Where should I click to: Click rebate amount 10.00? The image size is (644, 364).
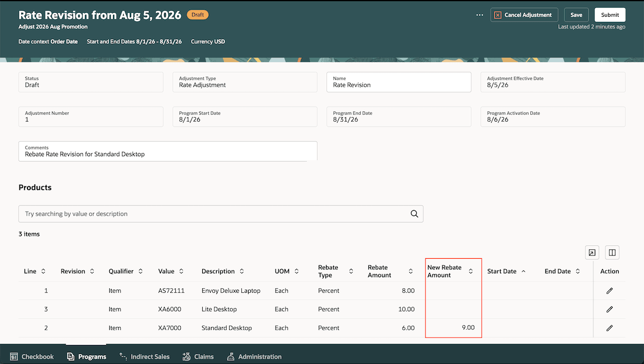(x=407, y=309)
